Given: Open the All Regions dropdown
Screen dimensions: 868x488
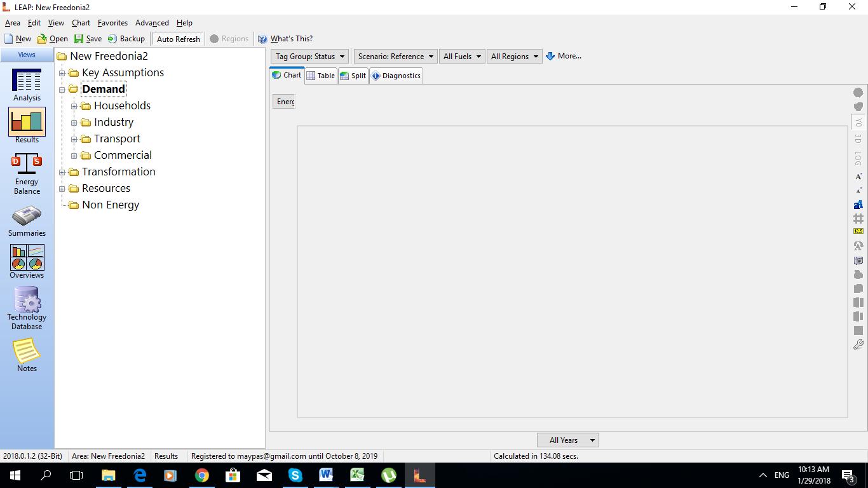Looking at the screenshot, I should [514, 56].
